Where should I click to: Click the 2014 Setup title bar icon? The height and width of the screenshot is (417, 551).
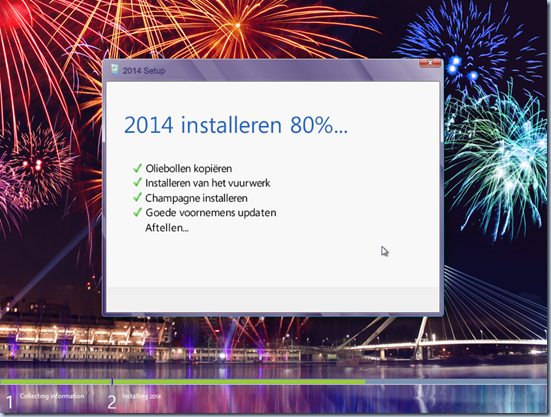pos(115,70)
